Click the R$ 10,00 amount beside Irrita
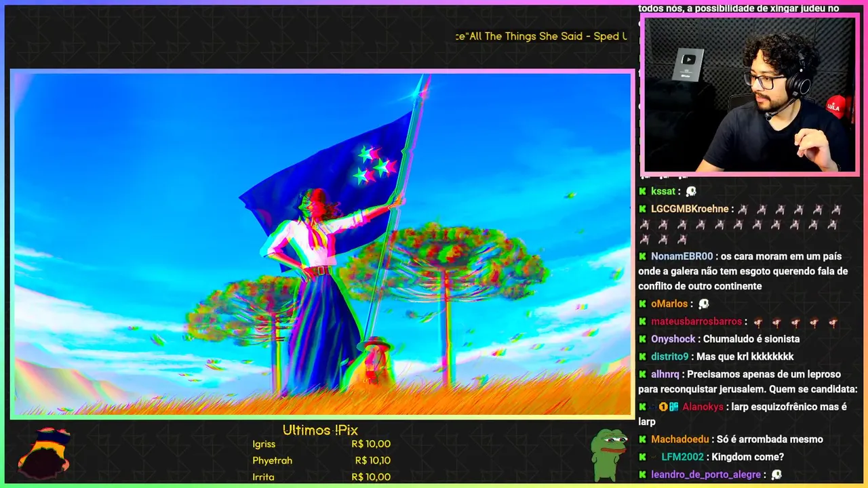Screen dimensions: 868x488 371,476
